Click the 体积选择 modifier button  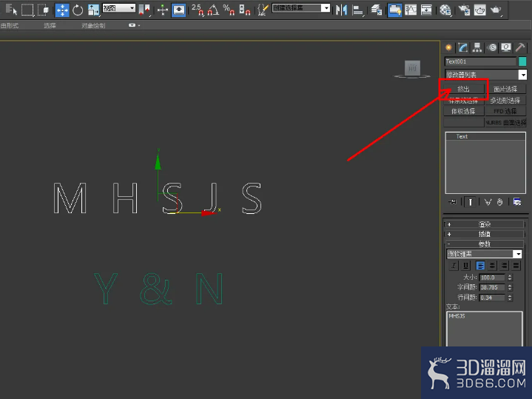point(463,111)
